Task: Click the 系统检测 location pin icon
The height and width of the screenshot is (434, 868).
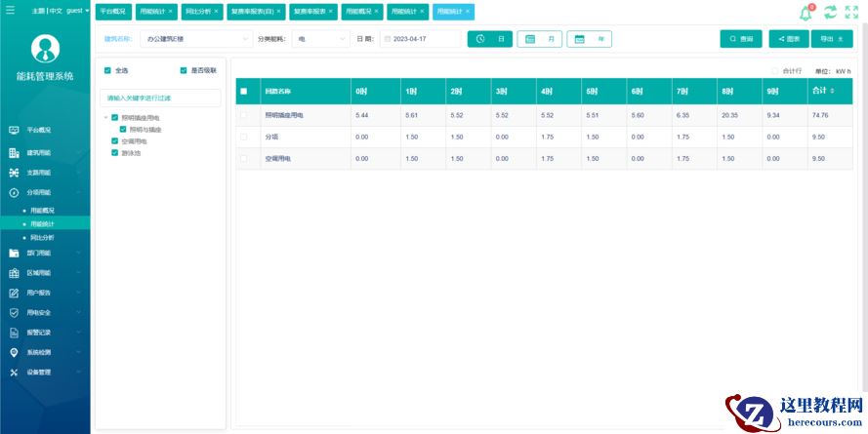Action: click(x=15, y=352)
